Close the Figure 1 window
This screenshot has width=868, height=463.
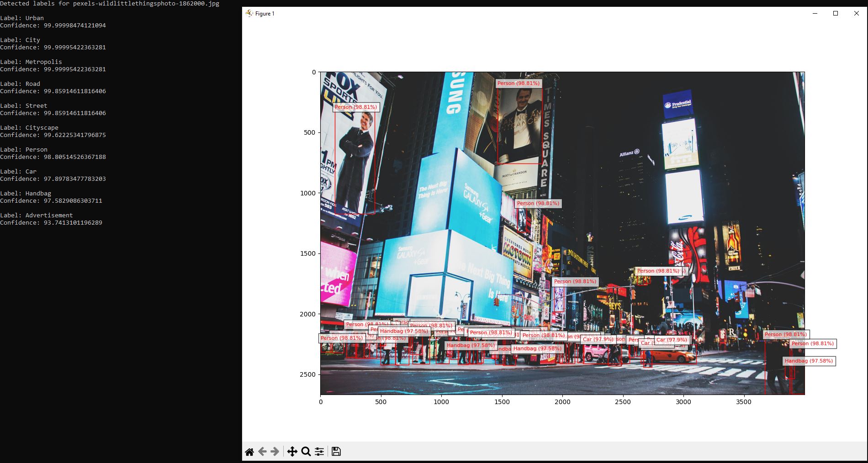click(857, 13)
